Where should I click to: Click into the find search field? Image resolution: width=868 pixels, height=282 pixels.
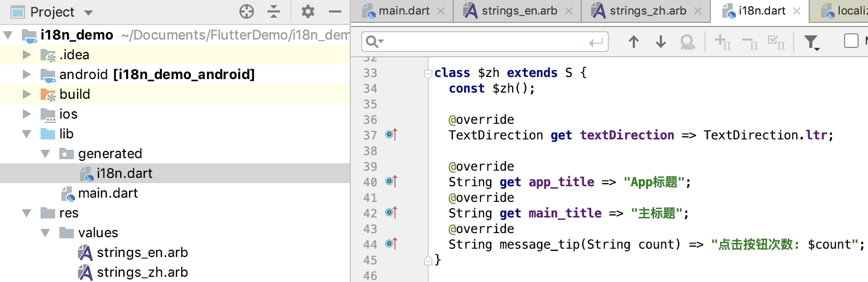point(484,42)
